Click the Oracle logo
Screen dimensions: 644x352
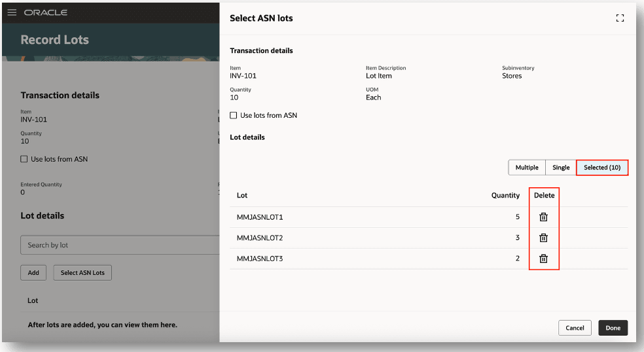click(x=46, y=12)
